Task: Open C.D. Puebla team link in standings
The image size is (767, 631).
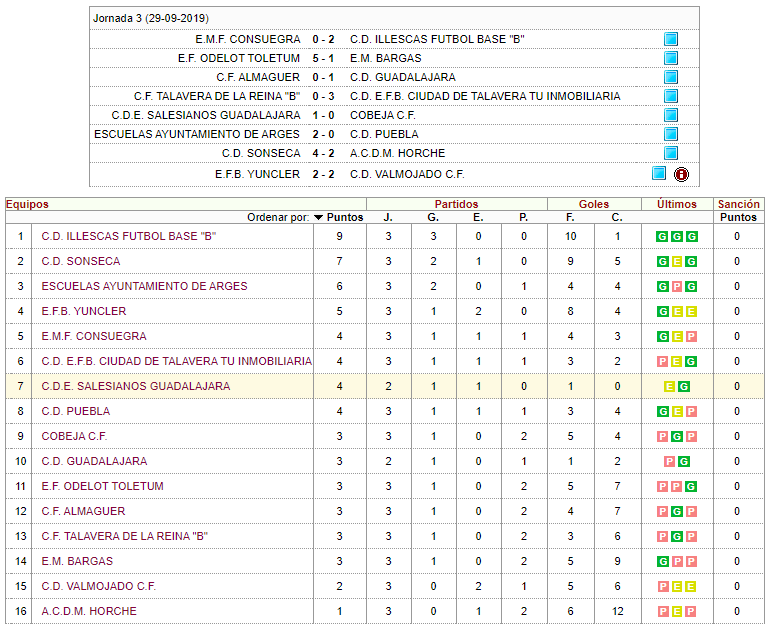Action: click(x=76, y=411)
